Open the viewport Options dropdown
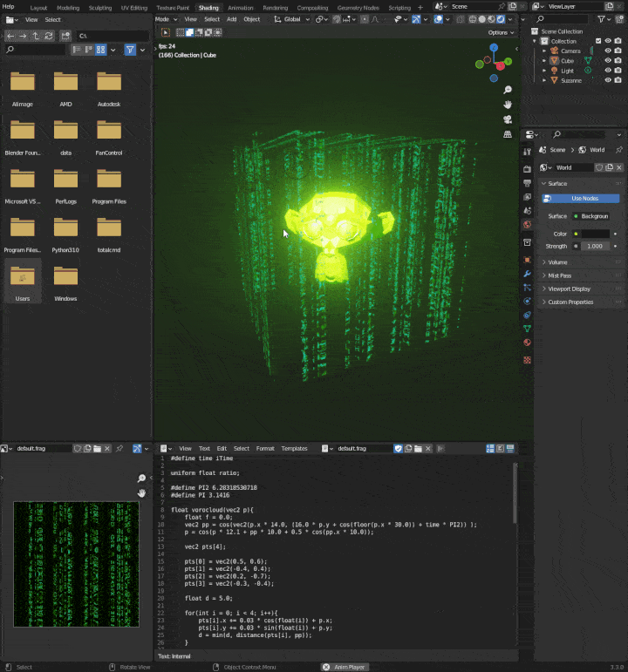Screen dimensions: 628x672 pos(501,32)
